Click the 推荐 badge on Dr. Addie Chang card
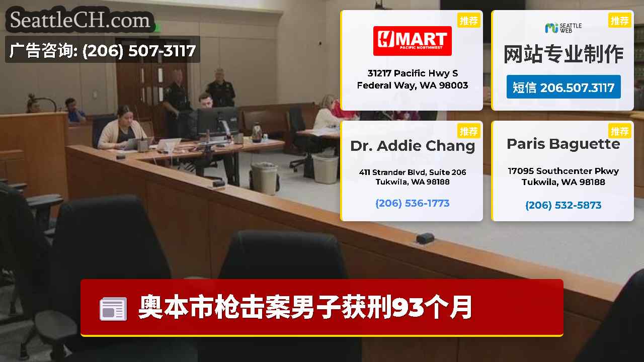 469,131
